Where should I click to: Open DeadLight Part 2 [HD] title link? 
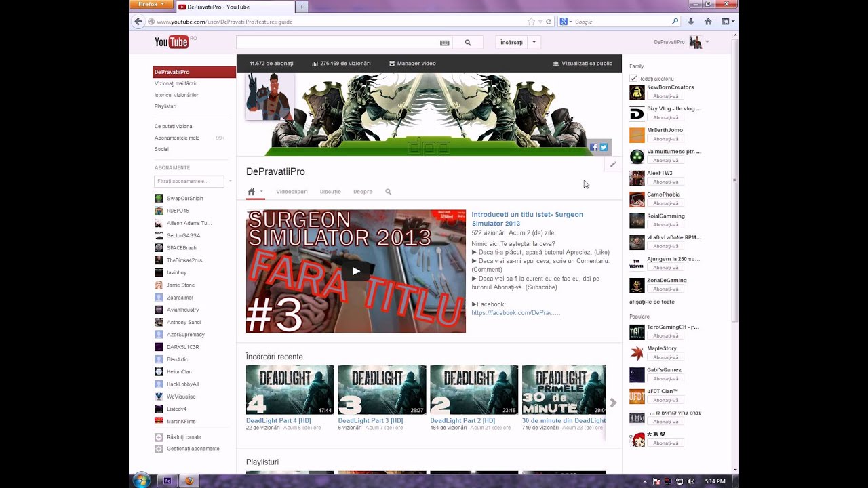[462, 420]
